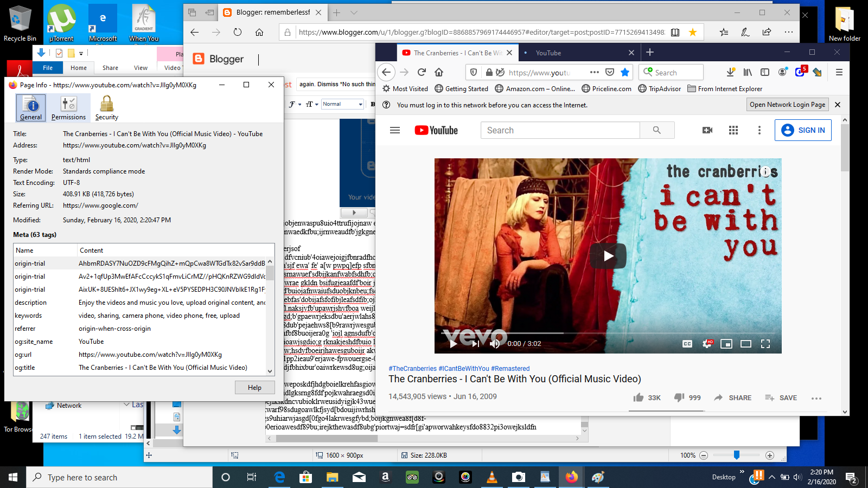Open the Firefox page actions three-dot menu
Viewport: 868px width, 488px height.
[x=595, y=72]
